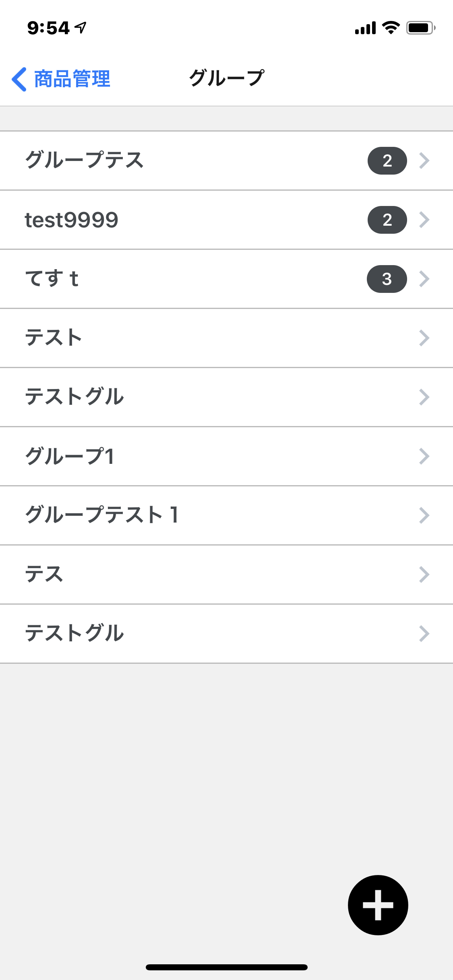Tap the black plus add-group button
Screen dimensions: 453x980
pos(378,905)
